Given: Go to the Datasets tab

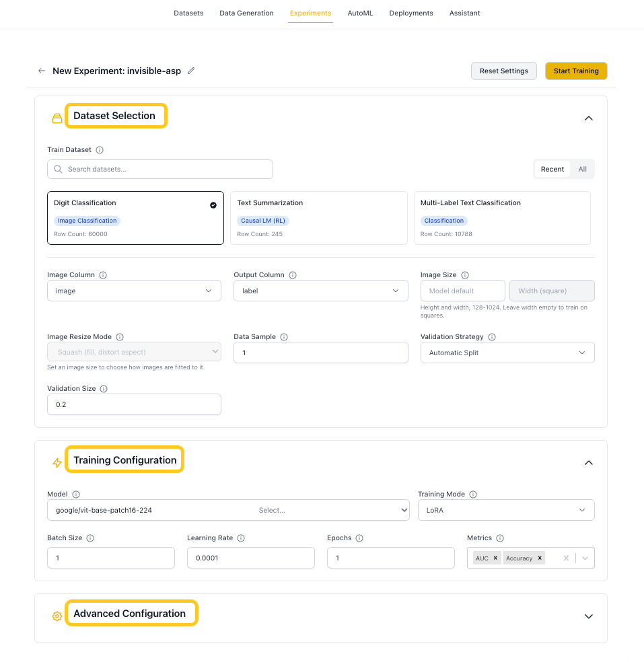Looking at the screenshot, I should 188,13.
